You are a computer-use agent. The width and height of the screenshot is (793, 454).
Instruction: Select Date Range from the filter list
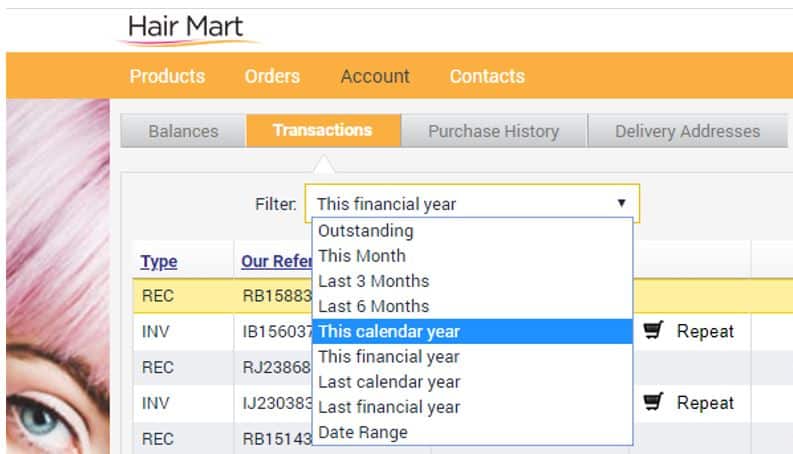(x=362, y=432)
